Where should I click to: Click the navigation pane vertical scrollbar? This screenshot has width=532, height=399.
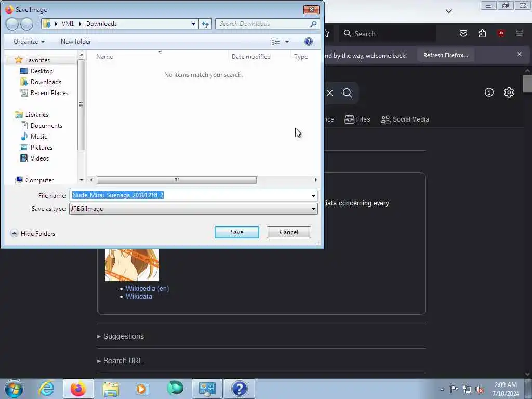81,104
